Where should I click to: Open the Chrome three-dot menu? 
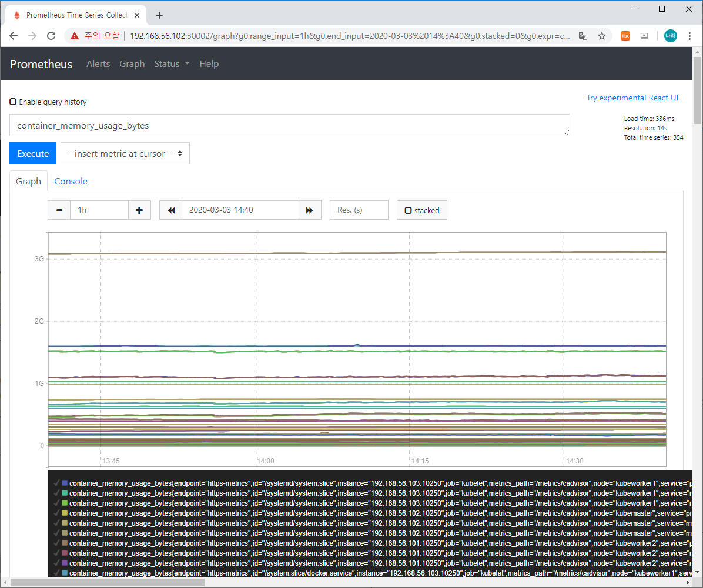(689, 36)
